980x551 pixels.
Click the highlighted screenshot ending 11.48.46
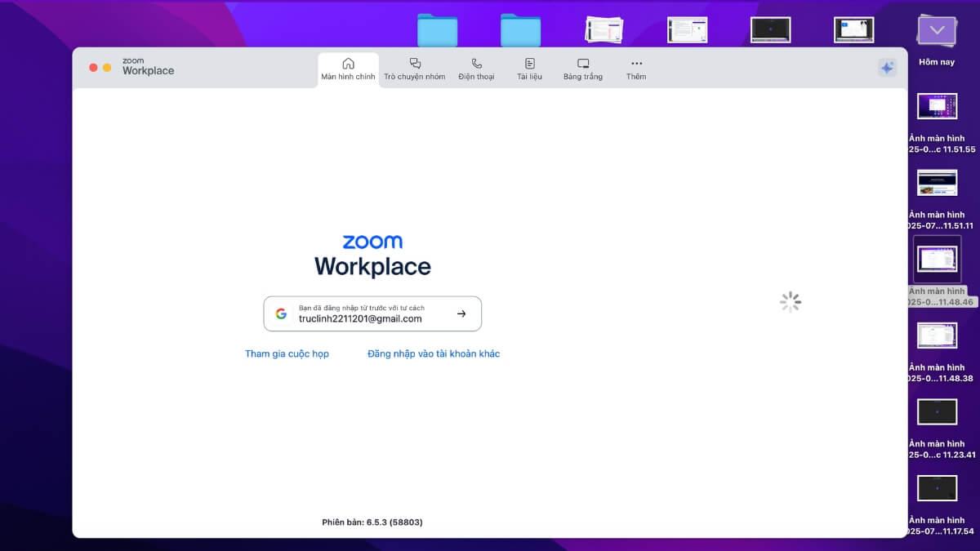937,260
